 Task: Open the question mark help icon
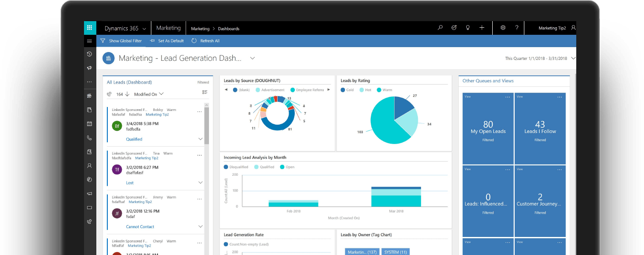tap(517, 28)
